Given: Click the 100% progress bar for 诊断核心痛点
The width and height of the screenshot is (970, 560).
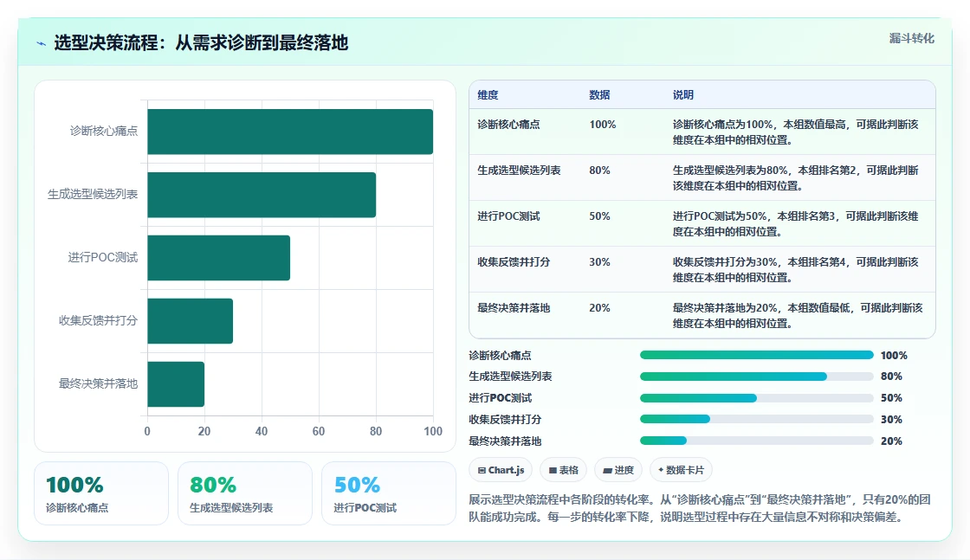Looking at the screenshot, I should click(757, 356).
